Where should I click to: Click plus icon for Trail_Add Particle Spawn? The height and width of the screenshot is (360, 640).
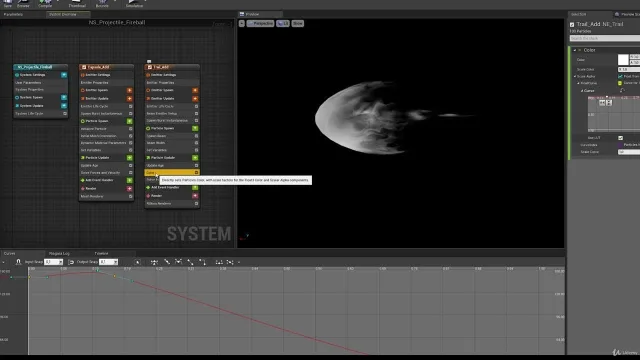(195, 128)
